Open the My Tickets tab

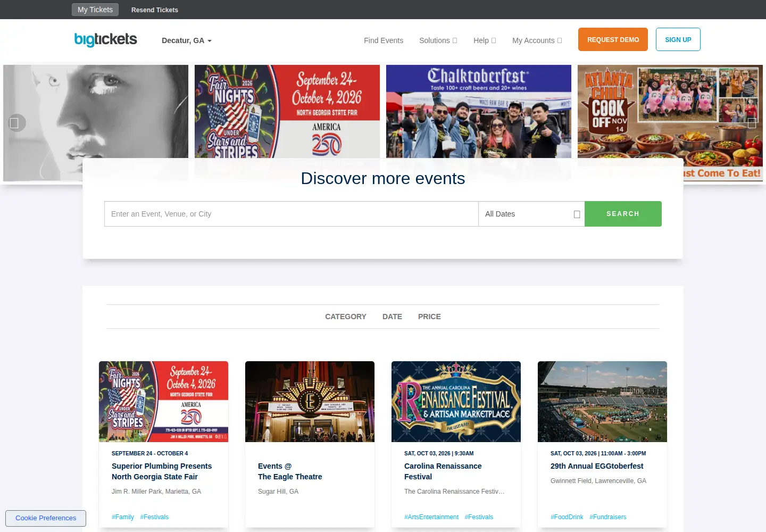coord(95,10)
